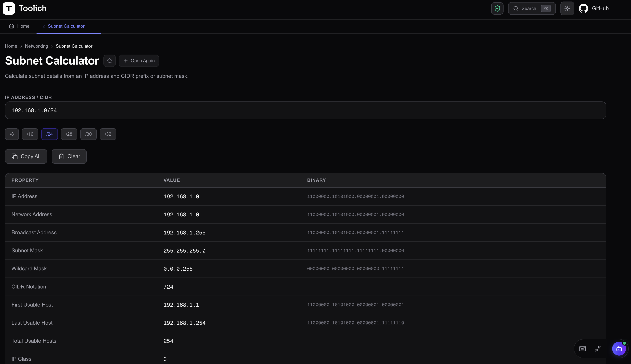
Task: Click Subnet Mask value 255.255.255.0
Action: tap(184, 251)
